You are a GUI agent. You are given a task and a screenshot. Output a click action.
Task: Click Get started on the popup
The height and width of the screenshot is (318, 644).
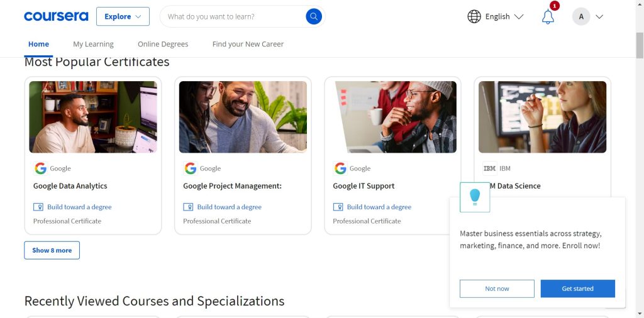tap(577, 288)
